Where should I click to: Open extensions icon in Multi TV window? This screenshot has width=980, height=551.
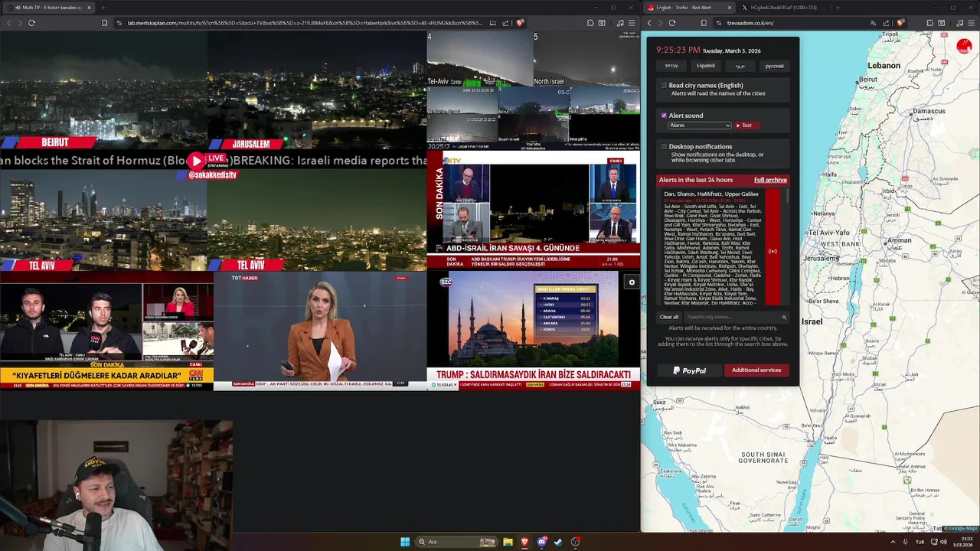(590, 23)
